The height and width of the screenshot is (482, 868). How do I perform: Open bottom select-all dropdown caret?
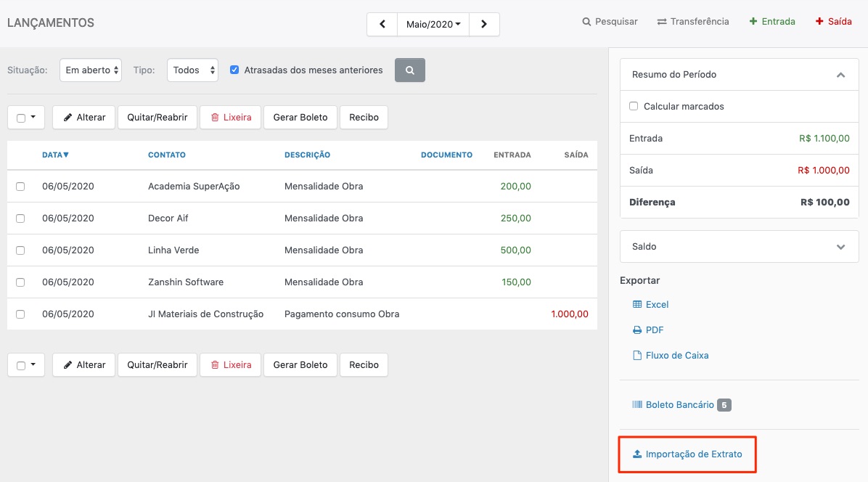point(33,364)
